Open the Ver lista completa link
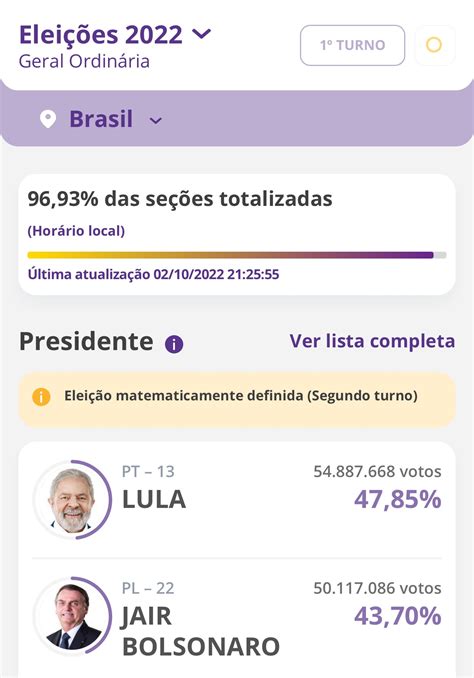This screenshot has height=678, width=474. 372,341
